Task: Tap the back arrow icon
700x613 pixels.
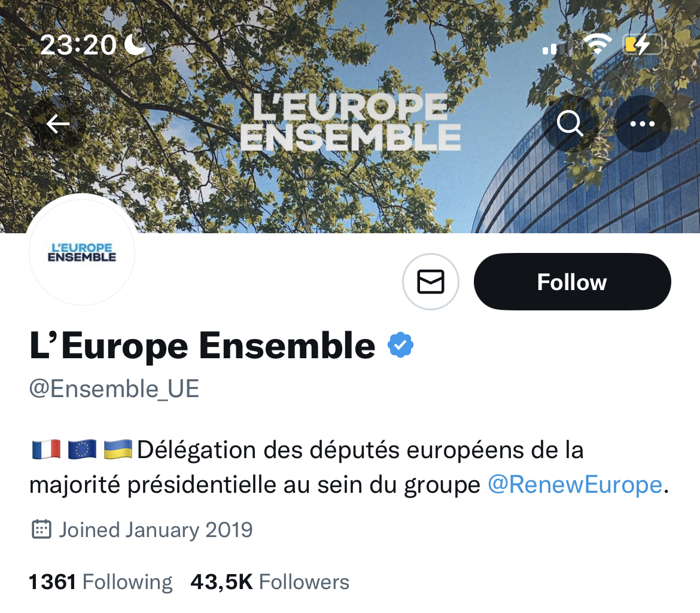Action: pyautogui.click(x=58, y=124)
